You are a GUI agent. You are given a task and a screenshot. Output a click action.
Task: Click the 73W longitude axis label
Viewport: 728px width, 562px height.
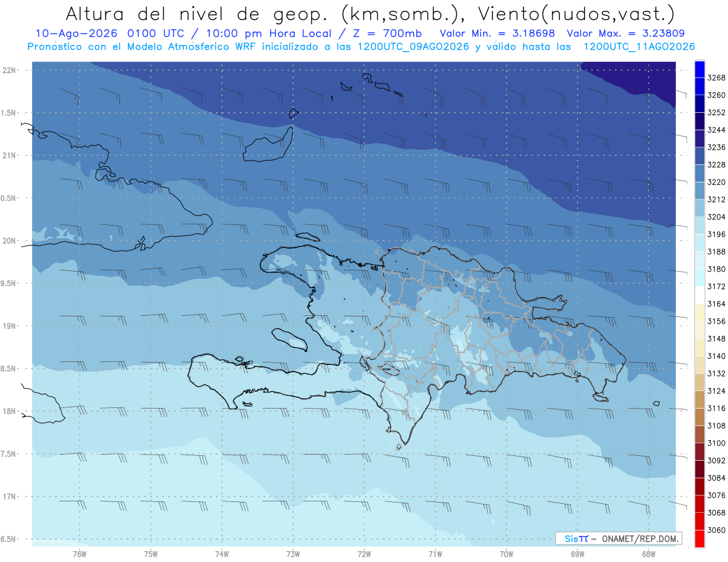tap(293, 554)
